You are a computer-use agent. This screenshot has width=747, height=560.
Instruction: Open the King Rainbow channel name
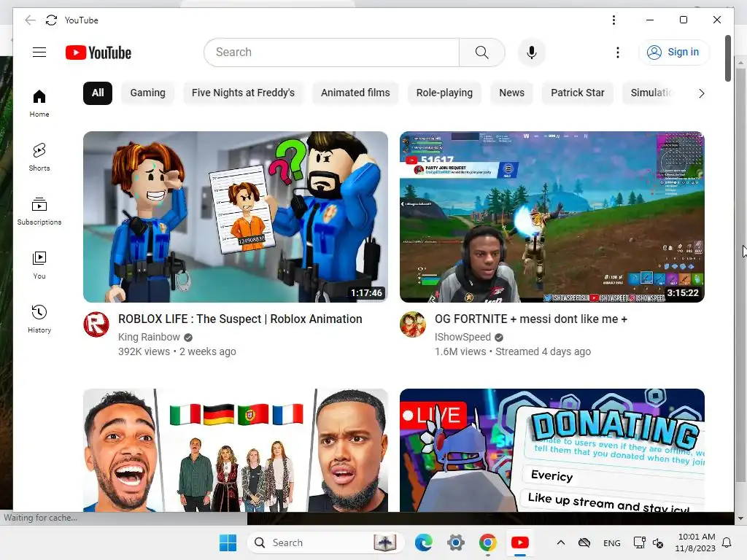(149, 337)
